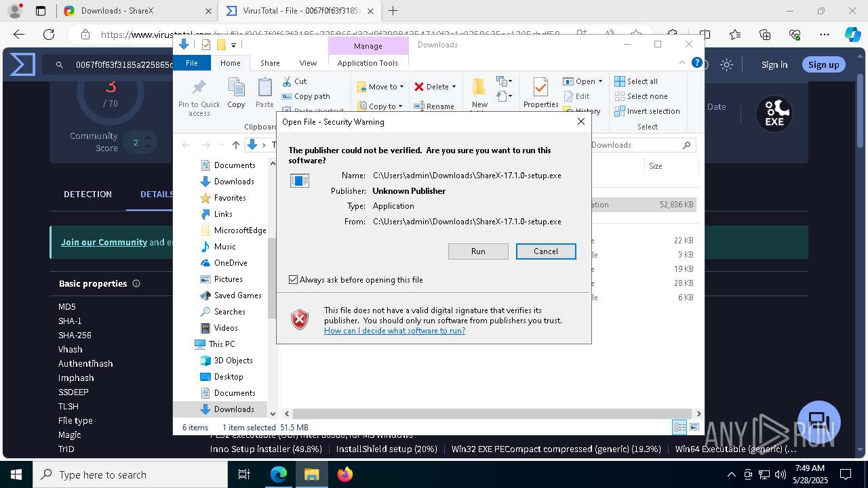Switch to the Share ribbon tab

pos(270,63)
